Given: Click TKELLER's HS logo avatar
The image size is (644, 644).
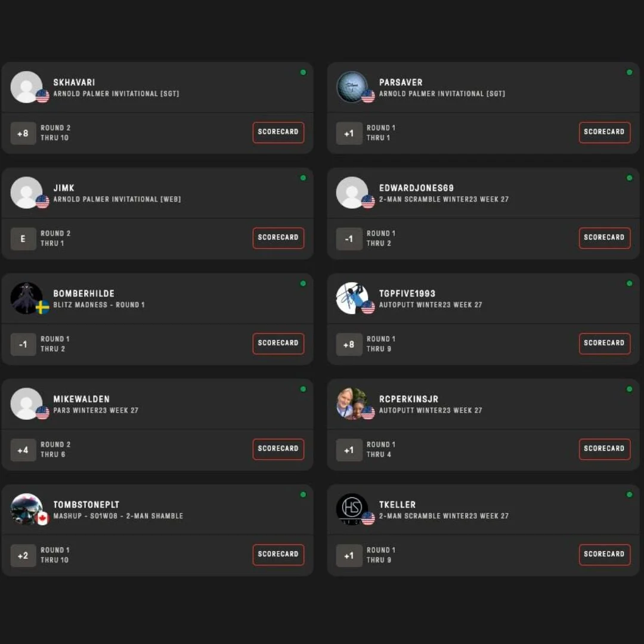Looking at the screenshot, I should (x=352, y=509).
